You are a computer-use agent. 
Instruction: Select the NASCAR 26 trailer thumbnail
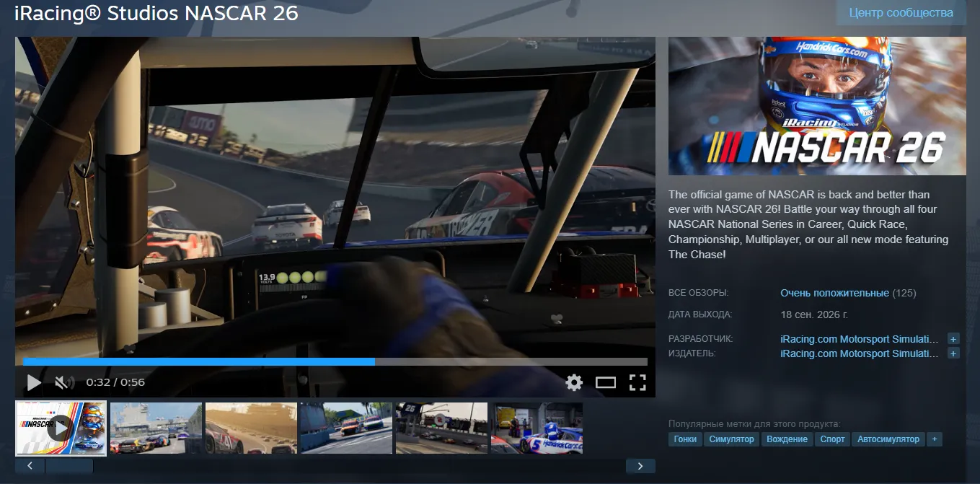[x=61, y=428]
